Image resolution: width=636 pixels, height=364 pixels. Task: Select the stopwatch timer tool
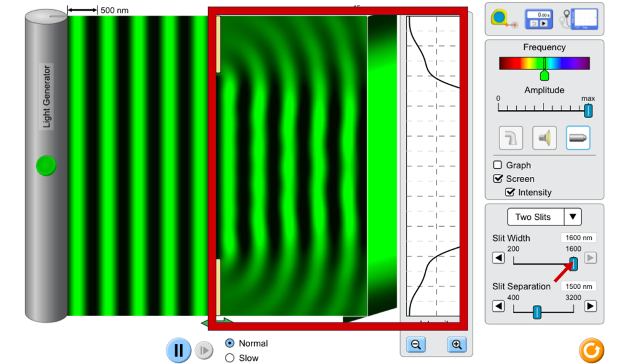coord(538,19)
